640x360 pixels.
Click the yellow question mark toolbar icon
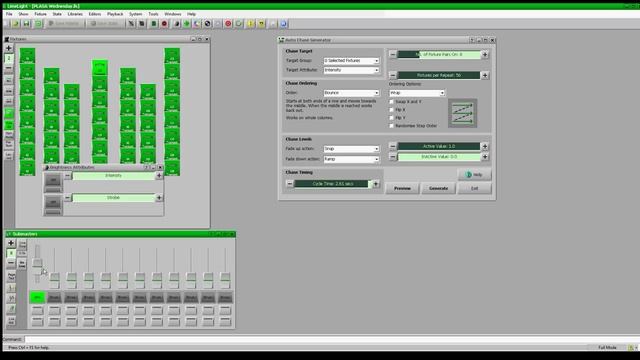point(262,24)
